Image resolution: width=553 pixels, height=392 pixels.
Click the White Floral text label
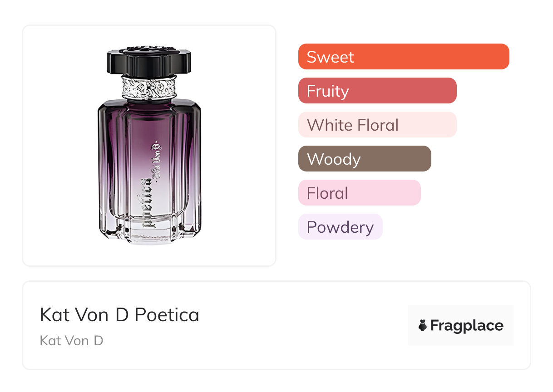click(x=353, y=125)
